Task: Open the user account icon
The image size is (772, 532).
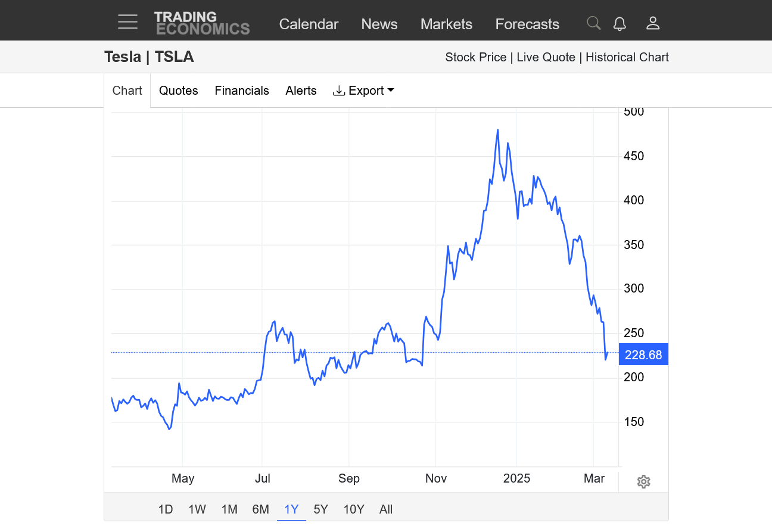Action: click(653, 23)
